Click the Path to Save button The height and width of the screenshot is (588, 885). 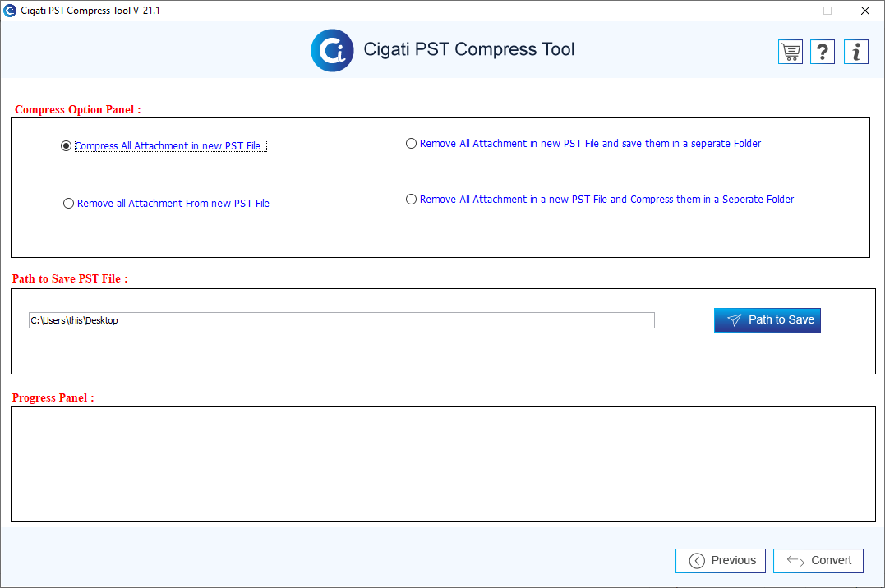767,320
